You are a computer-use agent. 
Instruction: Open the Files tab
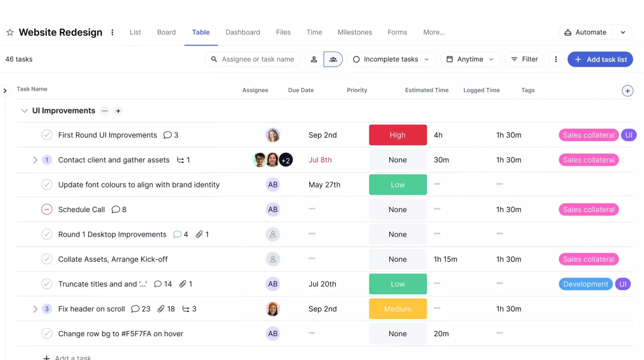point(283,32)
